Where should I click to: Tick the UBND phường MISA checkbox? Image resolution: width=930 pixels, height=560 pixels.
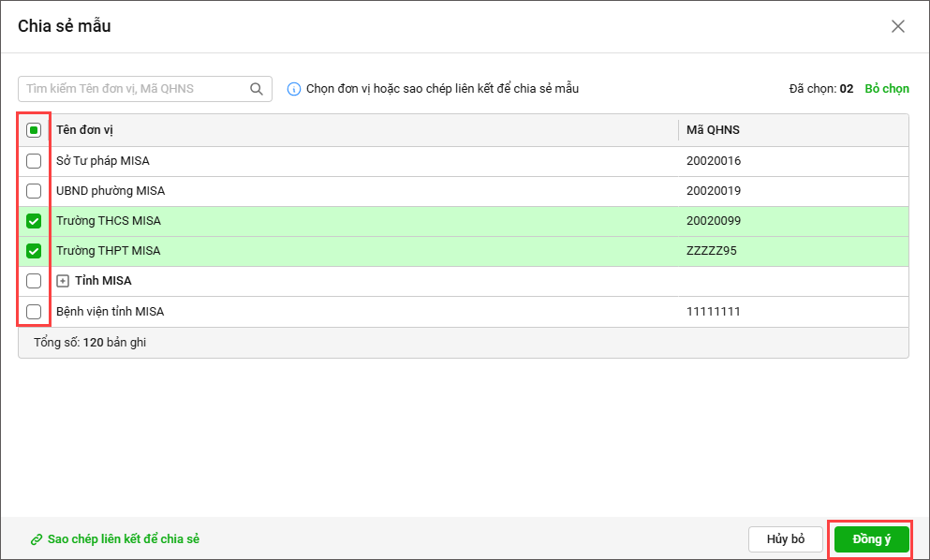[x=34, y=191]
